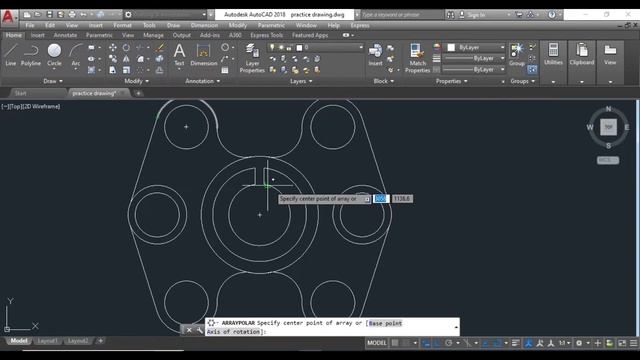Click the Explode tool in Modify panel

click(x=160, y=59)
